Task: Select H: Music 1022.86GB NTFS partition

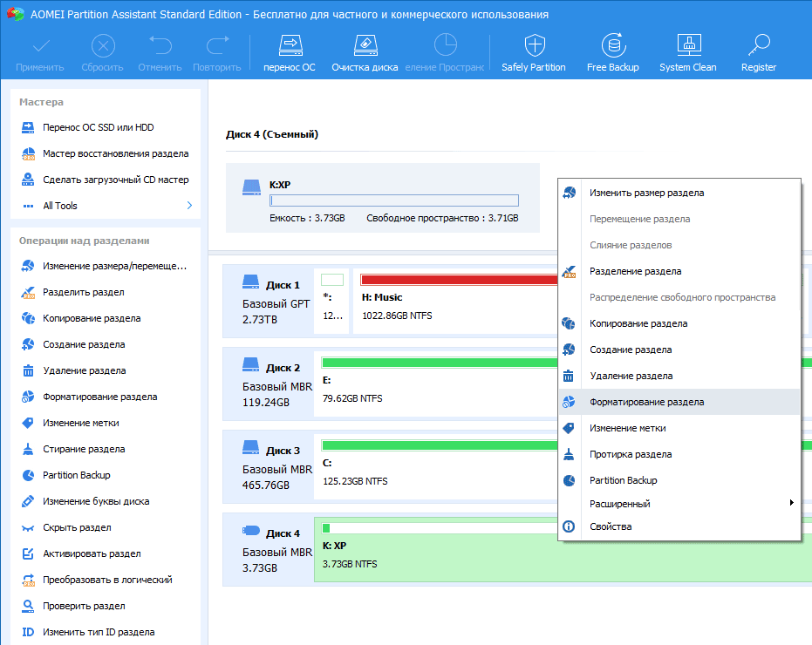Action: [455, 301]
